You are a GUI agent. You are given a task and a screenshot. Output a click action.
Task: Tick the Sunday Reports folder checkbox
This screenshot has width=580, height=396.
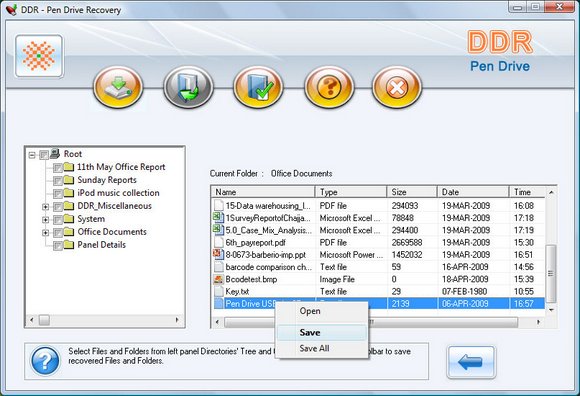click(x=58, y=181)
